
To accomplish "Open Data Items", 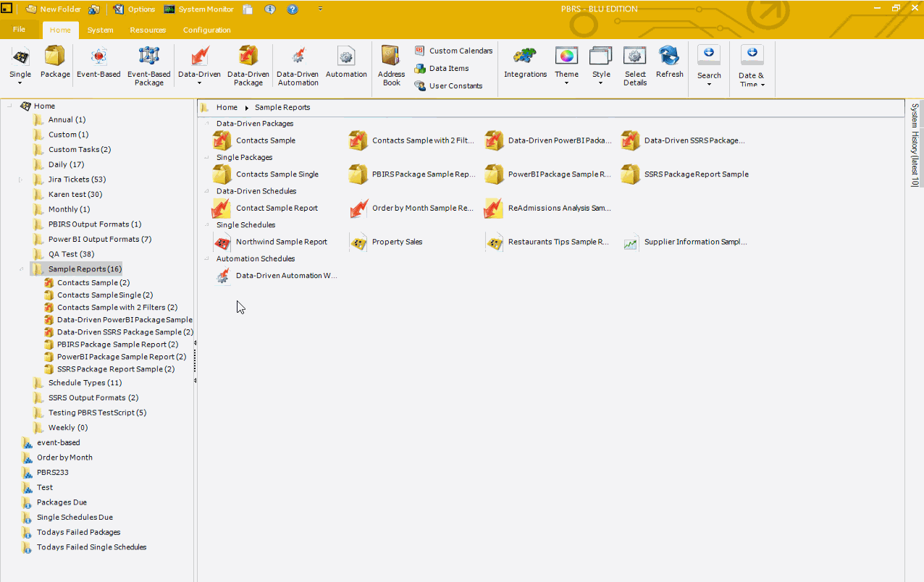I will click(x=442, y=68).
